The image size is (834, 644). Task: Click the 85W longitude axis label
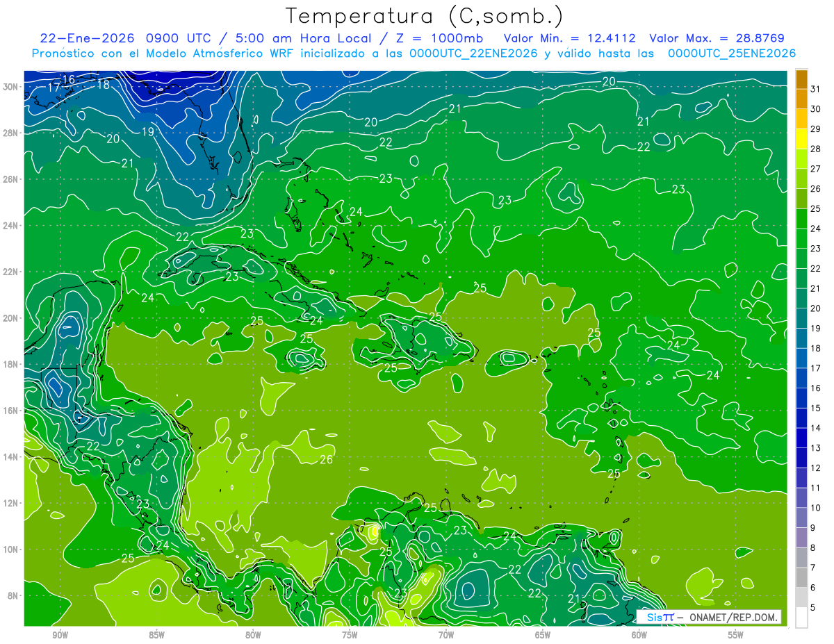(156, 635)
